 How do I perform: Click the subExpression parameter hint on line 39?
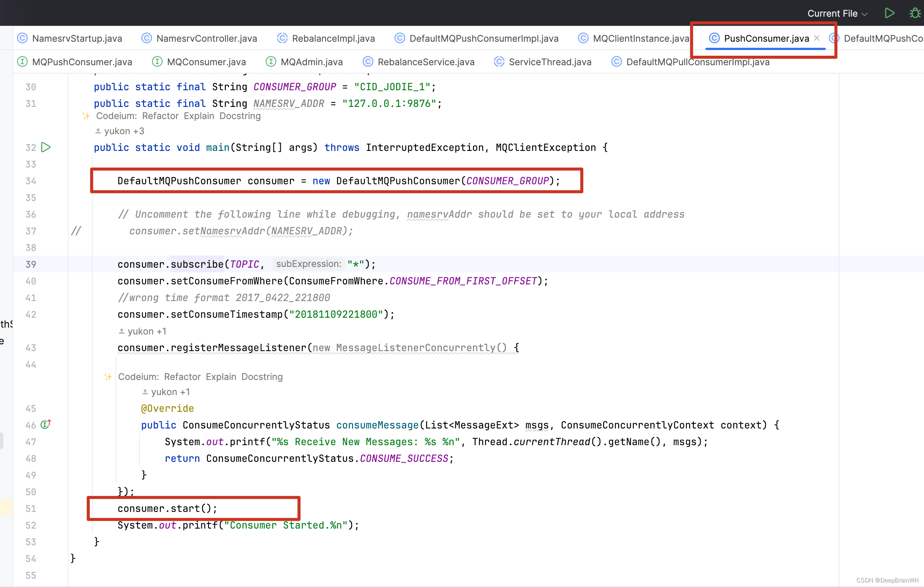click(309, 264)
